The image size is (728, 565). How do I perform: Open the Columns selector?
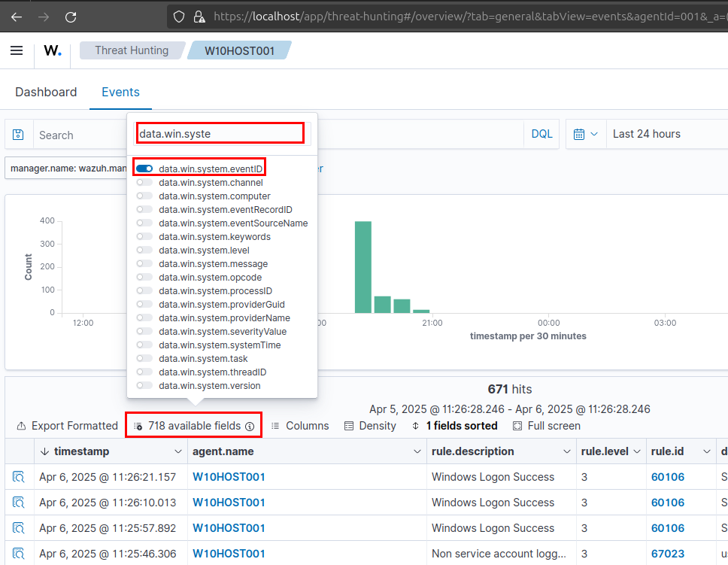300,426
